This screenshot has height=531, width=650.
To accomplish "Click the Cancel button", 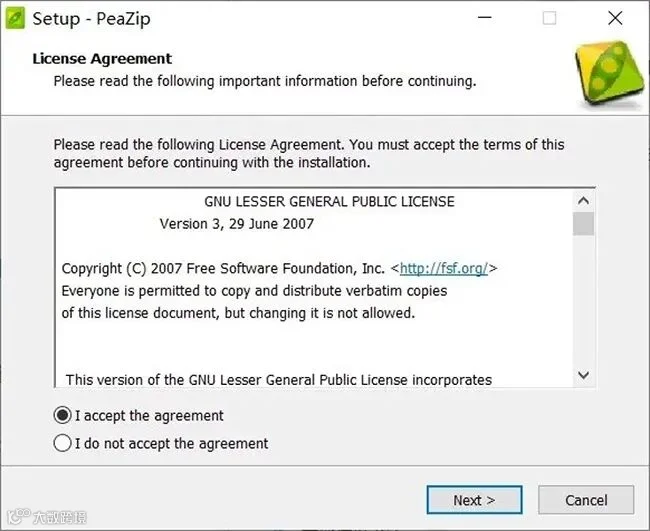I will point(586,500).
